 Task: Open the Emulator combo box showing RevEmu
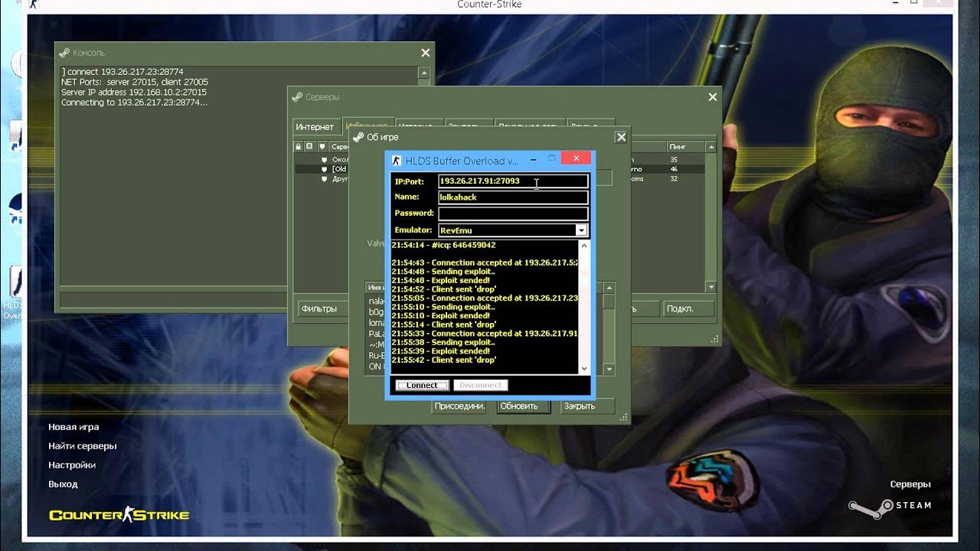[x=512, y=230]
